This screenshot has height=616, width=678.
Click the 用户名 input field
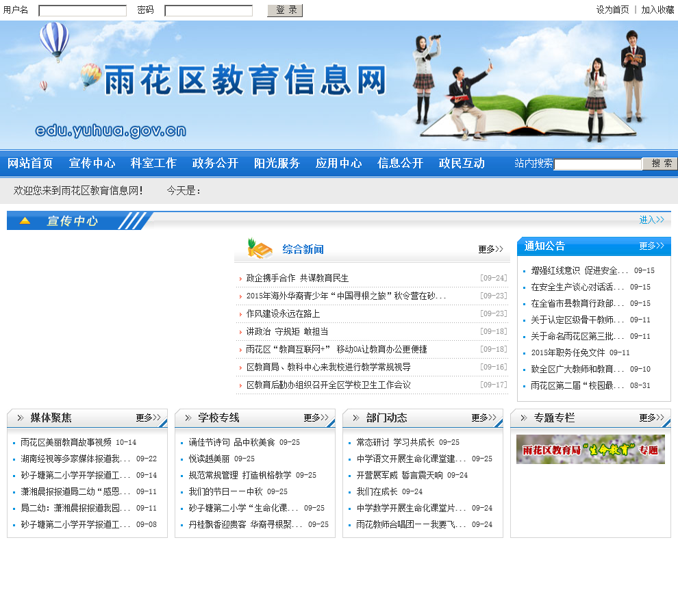pos(83,10)
